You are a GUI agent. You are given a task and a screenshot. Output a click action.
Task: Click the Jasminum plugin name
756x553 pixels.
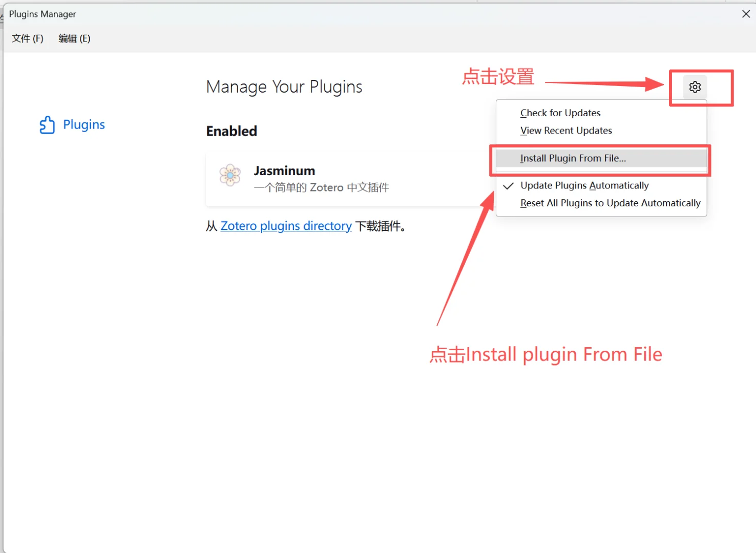click(x=284, y=171)
